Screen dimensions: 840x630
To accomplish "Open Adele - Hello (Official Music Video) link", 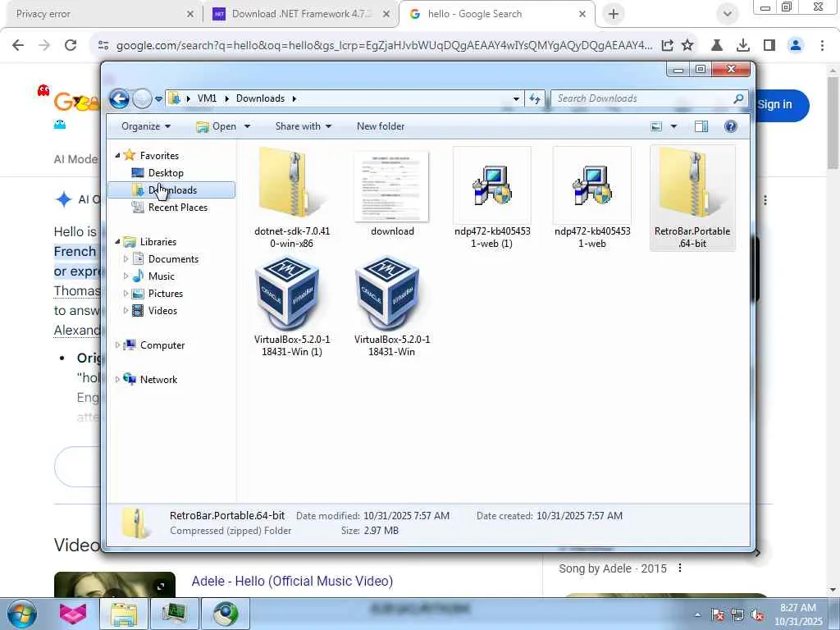I will point(292,582).
